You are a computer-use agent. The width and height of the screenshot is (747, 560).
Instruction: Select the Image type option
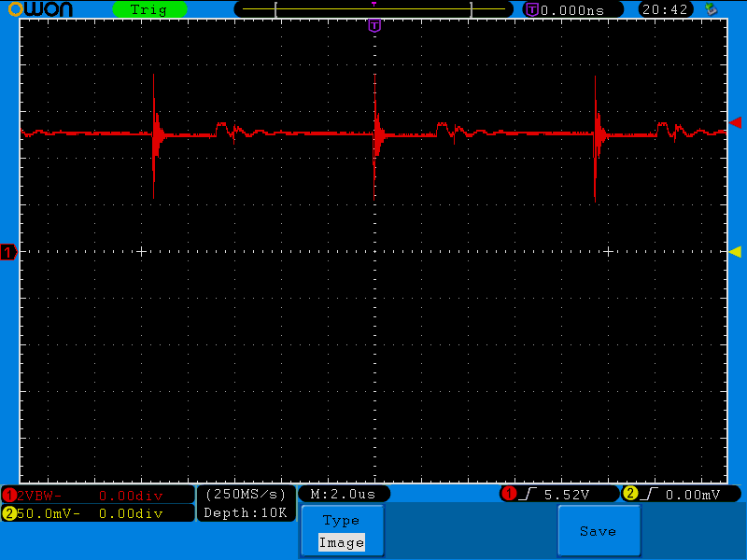[x=341, y=542]
